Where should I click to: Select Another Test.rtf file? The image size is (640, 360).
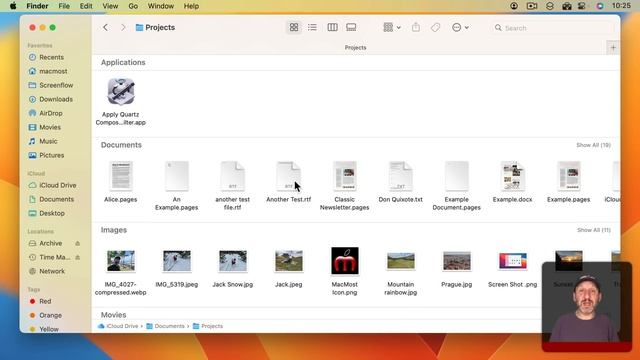click(289, 176)
